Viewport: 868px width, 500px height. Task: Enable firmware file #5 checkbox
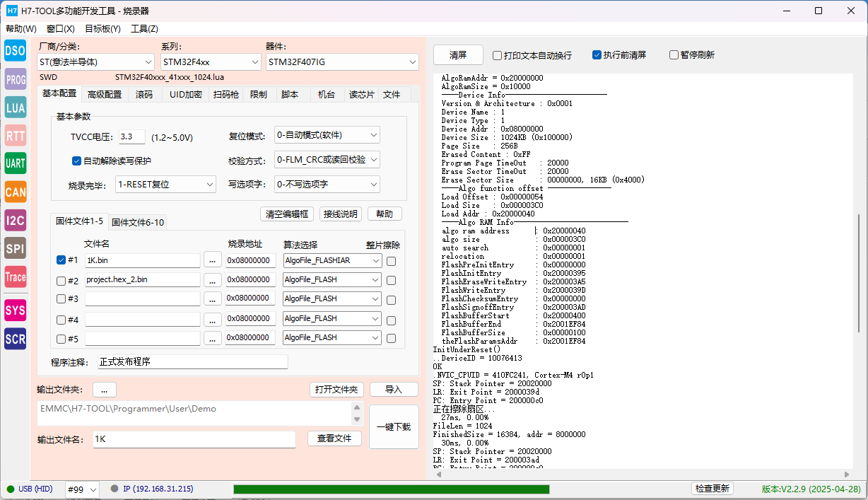(61, 338)
